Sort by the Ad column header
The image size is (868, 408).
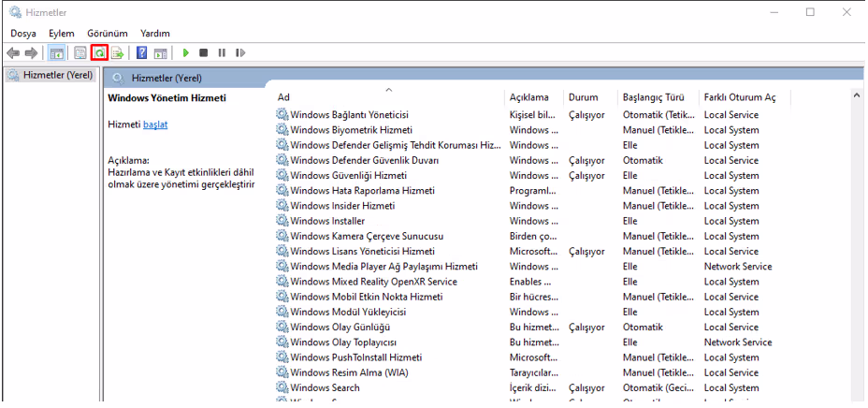click(390, 97)
